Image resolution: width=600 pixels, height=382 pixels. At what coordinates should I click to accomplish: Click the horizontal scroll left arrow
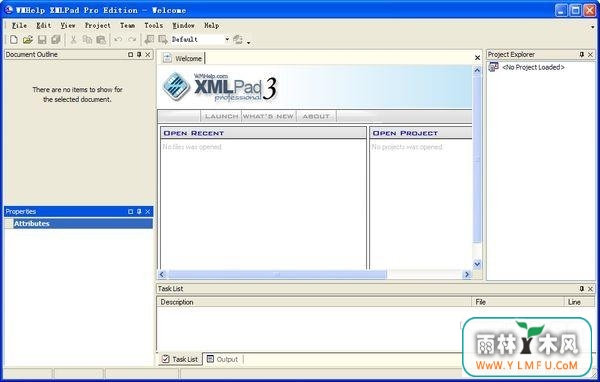pyautogui.click(x=162, y=274)
